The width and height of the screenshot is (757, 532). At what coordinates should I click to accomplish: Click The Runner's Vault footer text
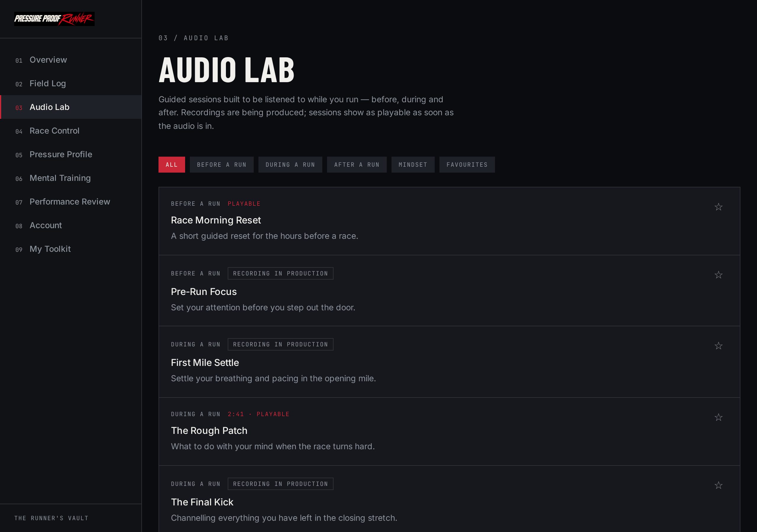[x=51, y=518]
